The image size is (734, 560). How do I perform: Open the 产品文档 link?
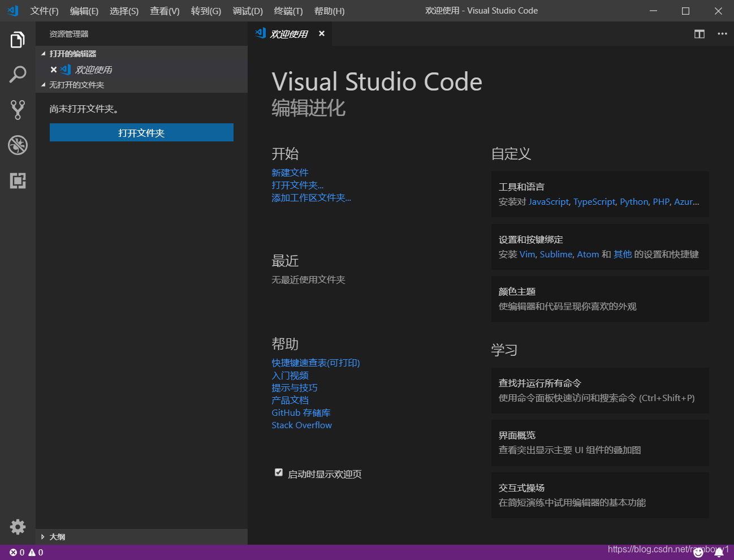point(290,400)
